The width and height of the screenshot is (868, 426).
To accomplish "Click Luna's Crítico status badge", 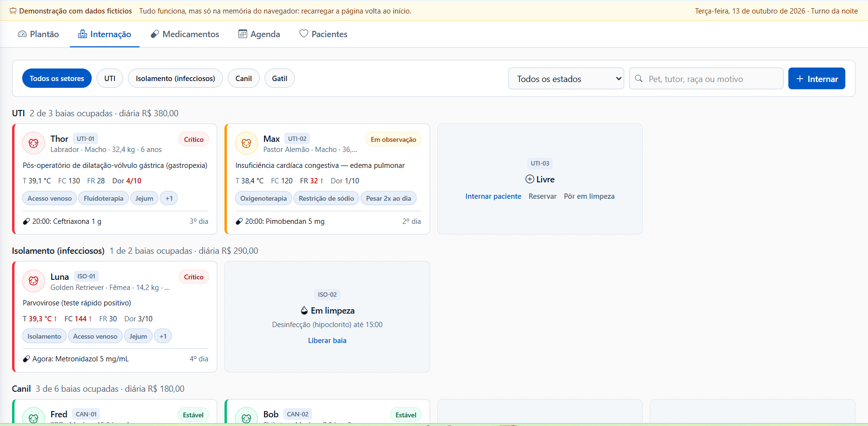I will point(194,277).
